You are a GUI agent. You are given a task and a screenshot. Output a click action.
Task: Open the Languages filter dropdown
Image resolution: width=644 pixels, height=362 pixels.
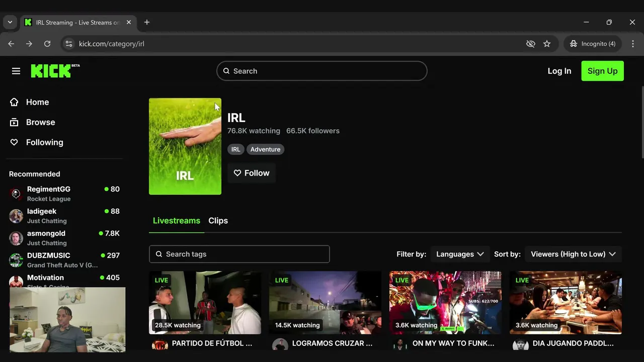pos(460,254)
